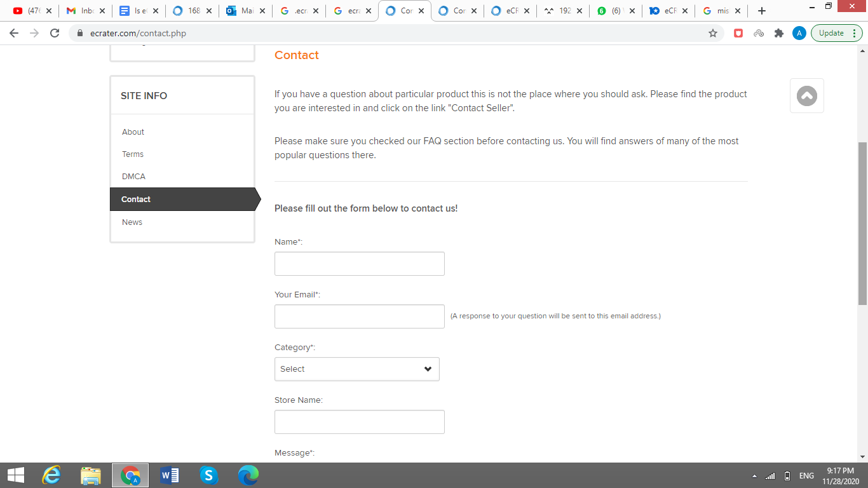View site info via the padlock icon

point(79,33)
